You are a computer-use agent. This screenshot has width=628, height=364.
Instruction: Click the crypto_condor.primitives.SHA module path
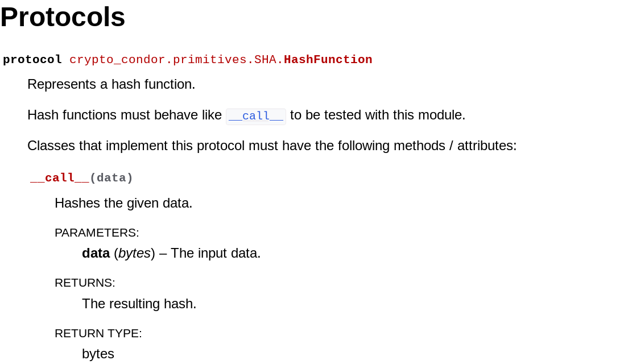click(x=176, y=60)
